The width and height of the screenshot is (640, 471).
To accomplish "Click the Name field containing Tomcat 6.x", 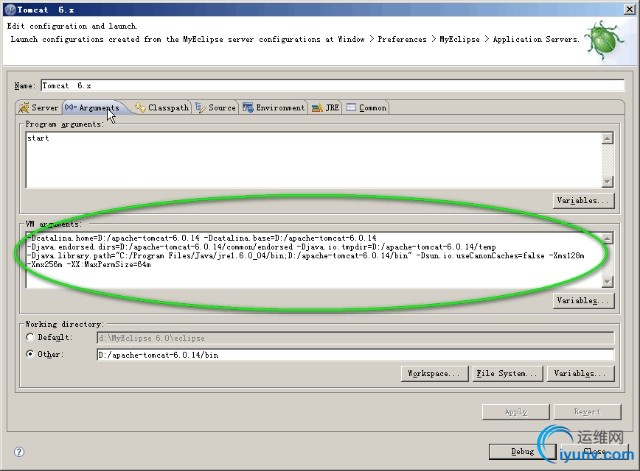I will coord(332,86).
